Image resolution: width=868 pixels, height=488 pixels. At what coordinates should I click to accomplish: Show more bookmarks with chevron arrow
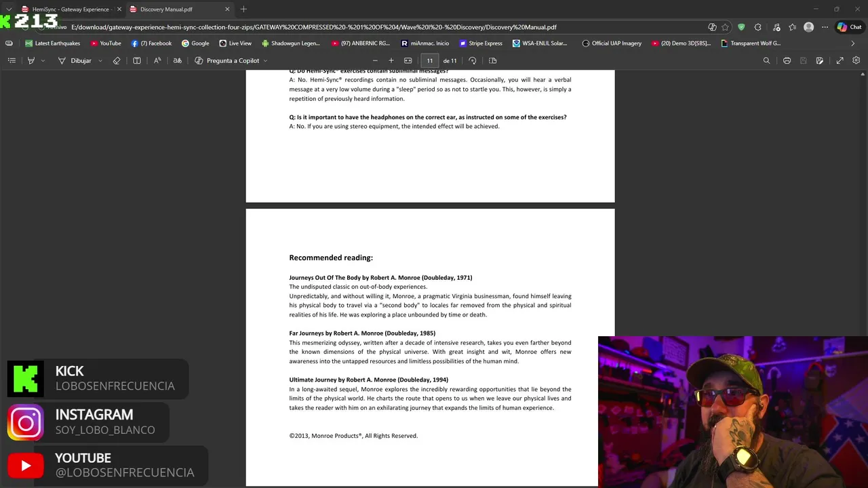coord(853,43)
